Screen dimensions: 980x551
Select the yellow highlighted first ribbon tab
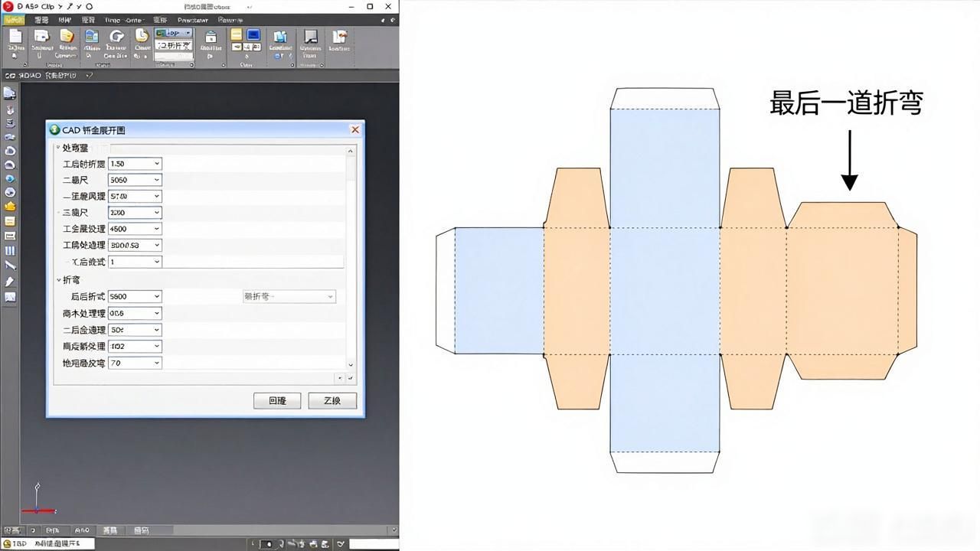coord(15,20)
